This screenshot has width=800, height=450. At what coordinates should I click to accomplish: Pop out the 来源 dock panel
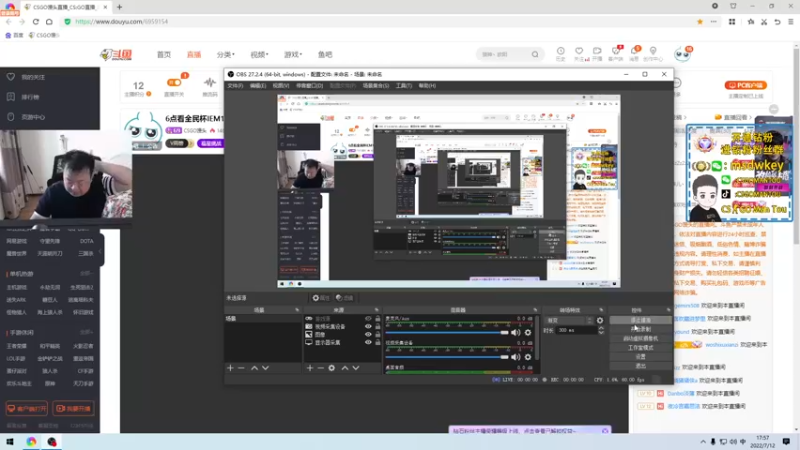377,310
